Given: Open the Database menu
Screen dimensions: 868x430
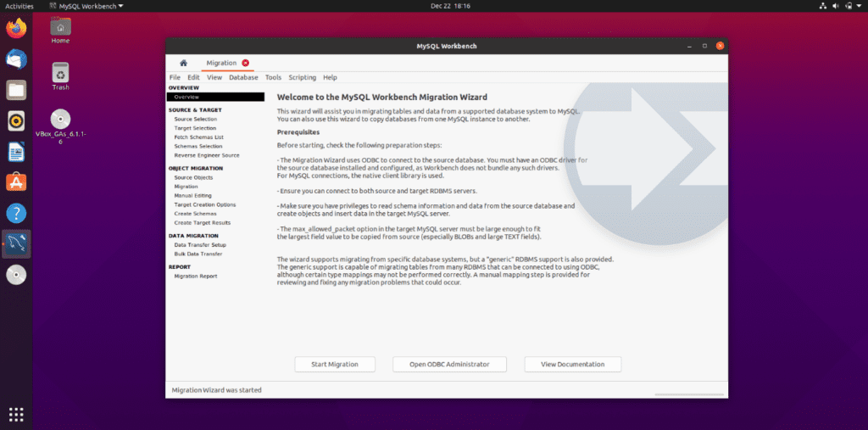Looking at the screenshot, I should pyautogui.click(x=243, y=77).
